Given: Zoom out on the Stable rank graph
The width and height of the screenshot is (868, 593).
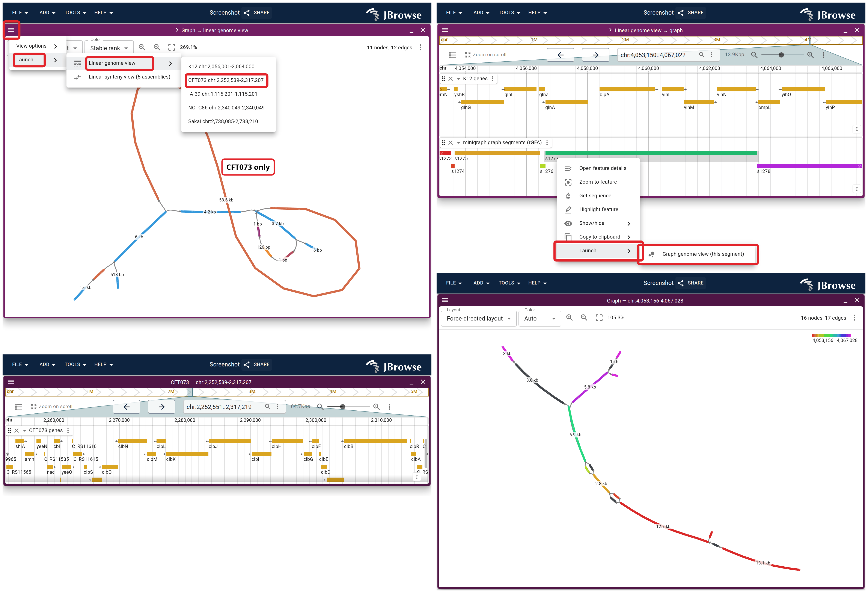Looking at the screenshot, I should 157,47.
